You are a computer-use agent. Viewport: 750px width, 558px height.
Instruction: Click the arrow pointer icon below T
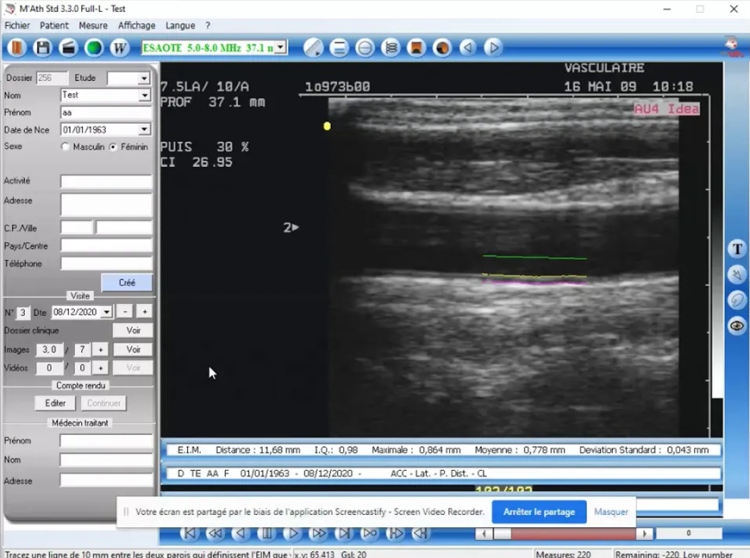click(737, 275)
